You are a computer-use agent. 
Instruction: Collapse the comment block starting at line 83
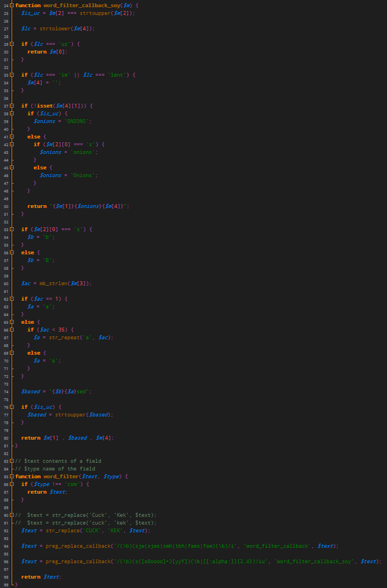(12, 461)
